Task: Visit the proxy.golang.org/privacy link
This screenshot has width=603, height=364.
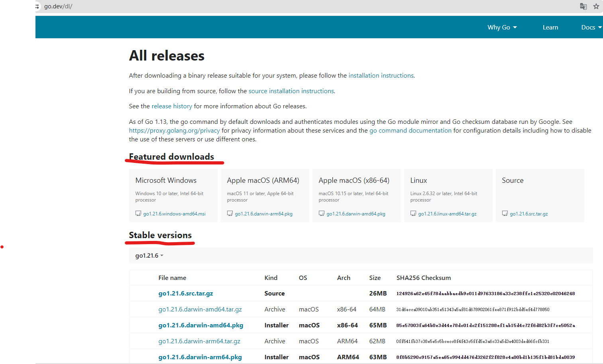Action: pyautogui.click(x=174, y=131)
